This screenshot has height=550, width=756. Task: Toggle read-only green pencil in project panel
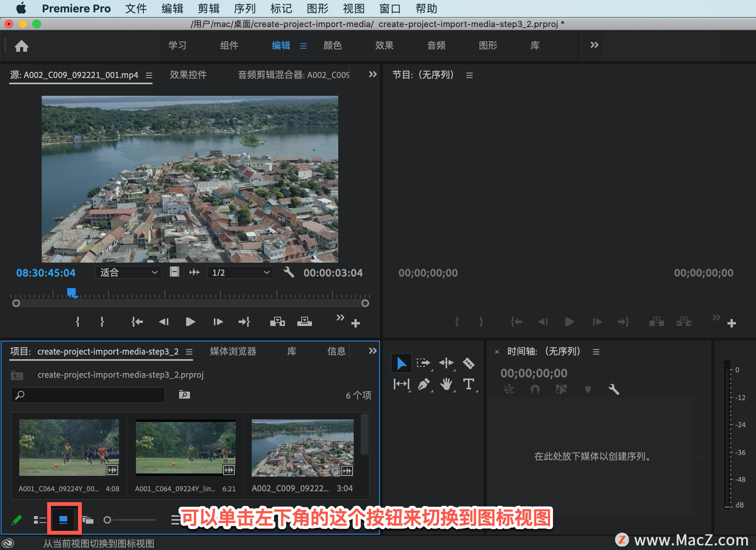17,520
